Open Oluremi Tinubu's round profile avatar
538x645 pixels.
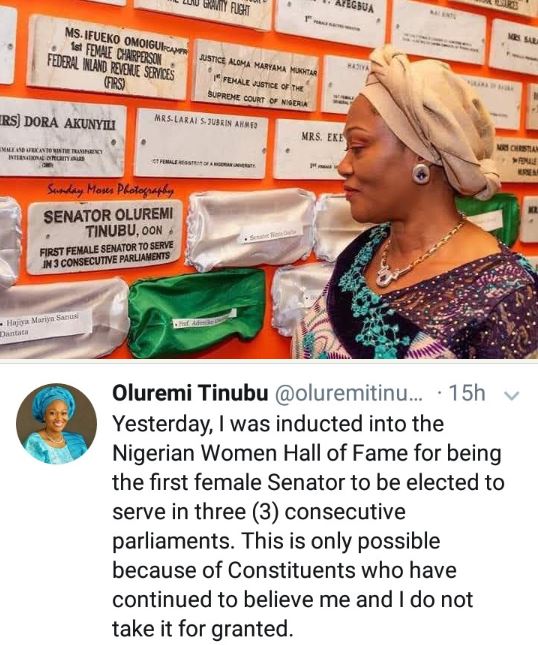(x=56, y=424)
